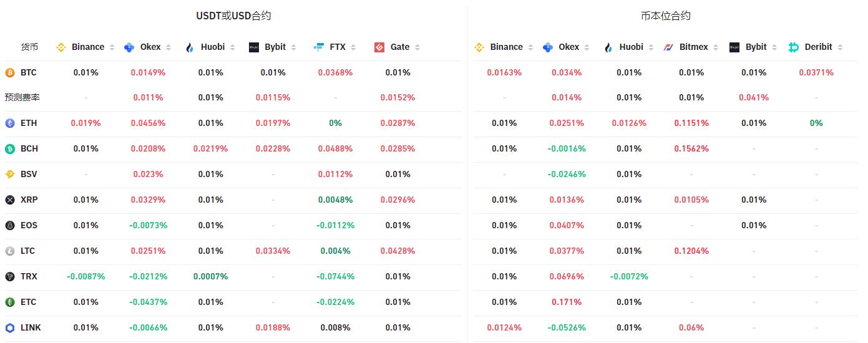This screenshot has height=343, width=868.
Task: Click the Gate exchange logo
Action: pyautogui.click(x=379, y=47)
